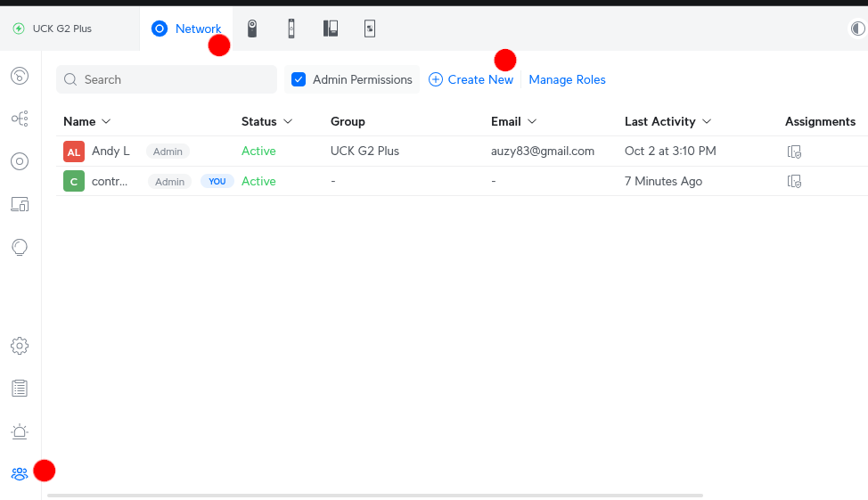Click the Admins people icon in sidebar
Image resolution: width=868 pixels, height=500 pixels.
[x=20, y=474]
